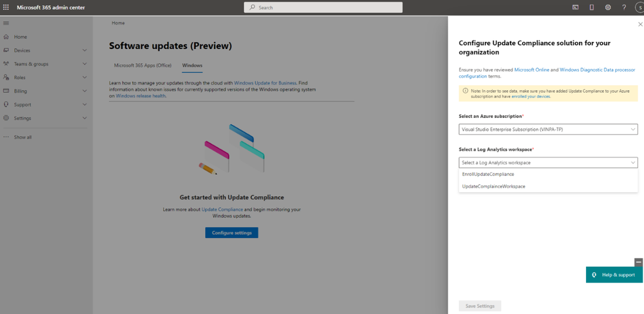Open the Windows release health link
This screenshot has width=644, height=314.
(x=141, y=95)
